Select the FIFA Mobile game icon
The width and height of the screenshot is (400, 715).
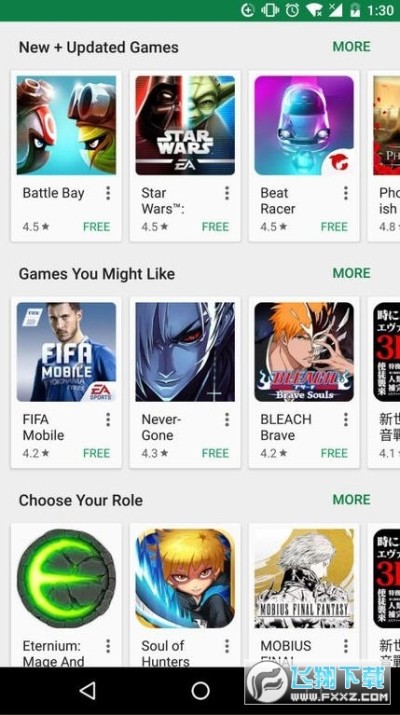(67, 352)
